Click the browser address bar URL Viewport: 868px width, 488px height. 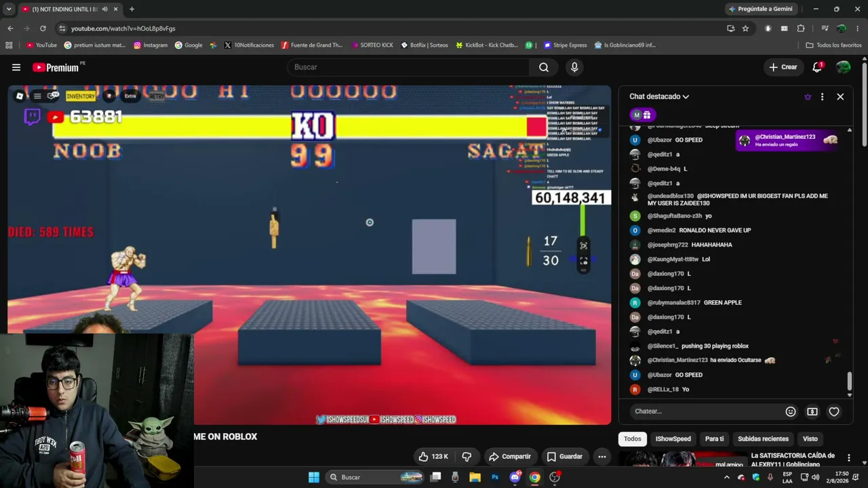123,28
